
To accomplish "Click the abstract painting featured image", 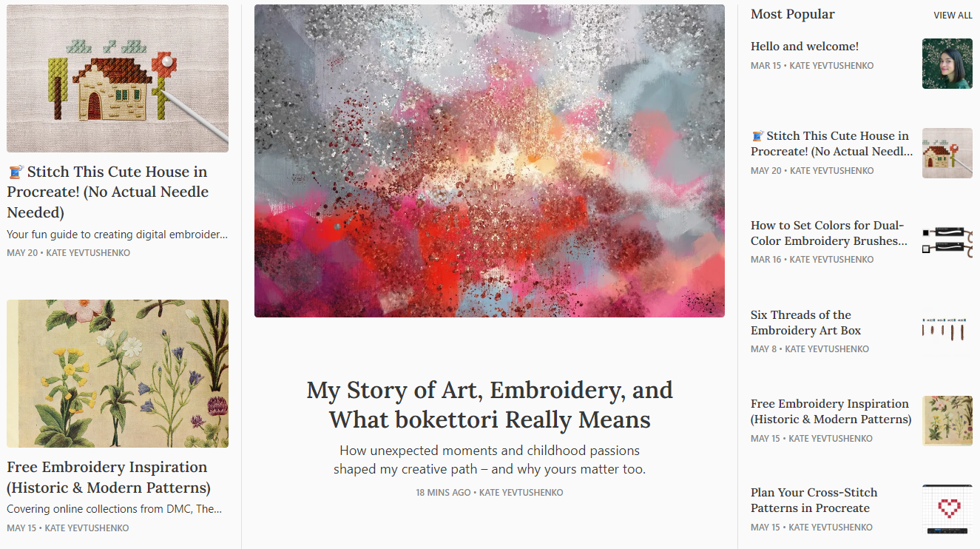I will click(x=489, y=161).
